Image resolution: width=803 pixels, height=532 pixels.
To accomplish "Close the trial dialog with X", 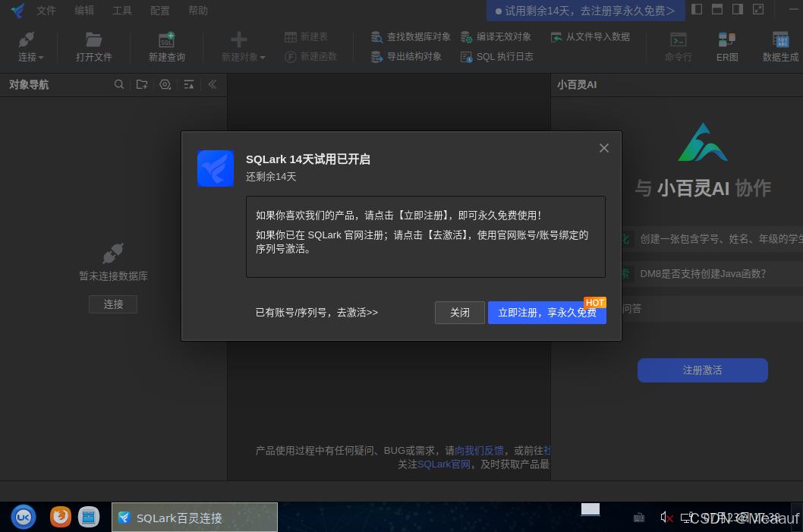I will click(604, 148).
